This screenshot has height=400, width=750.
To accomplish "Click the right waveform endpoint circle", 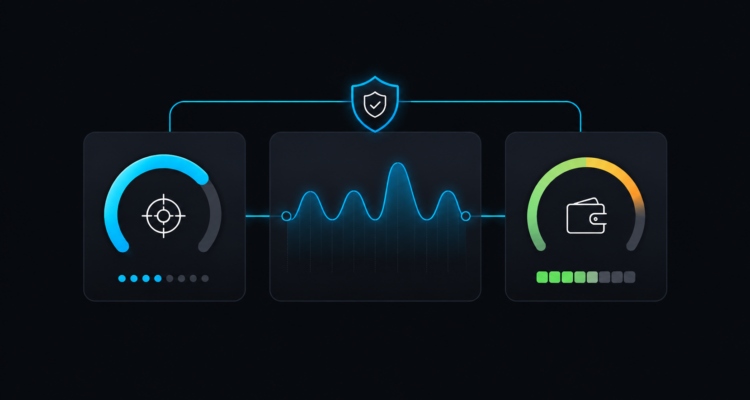I will (466, 216).
